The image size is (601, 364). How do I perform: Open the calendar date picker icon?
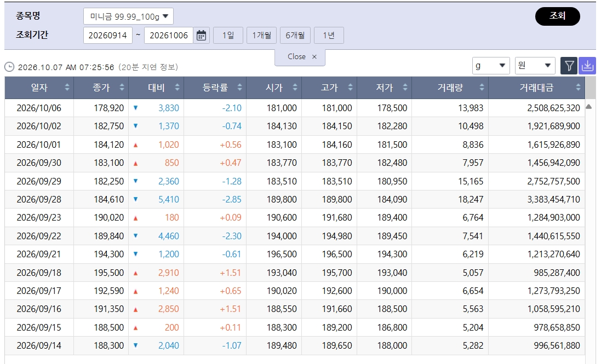(x=201, y=36)
